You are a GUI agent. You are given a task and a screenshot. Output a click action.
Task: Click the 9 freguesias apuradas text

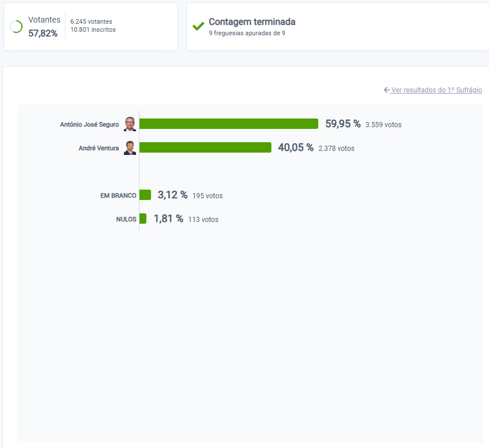click(247, 33)
